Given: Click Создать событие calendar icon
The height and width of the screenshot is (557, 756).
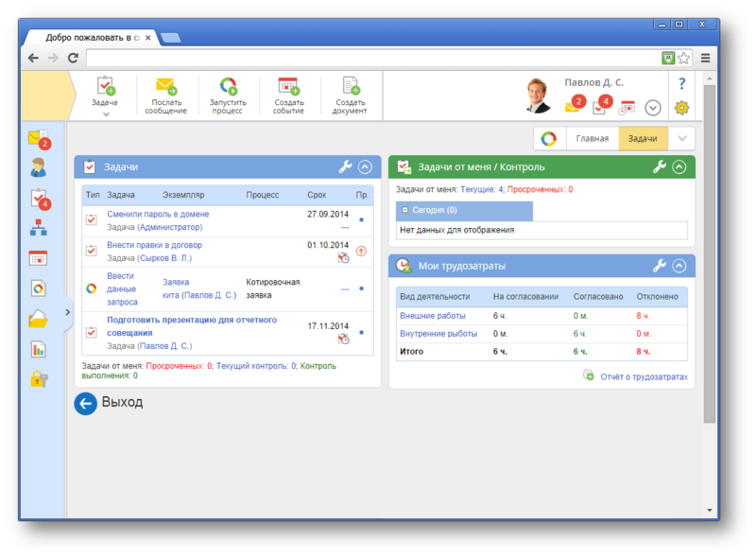Looking at the screenshot, I should [x=288, y=87].
